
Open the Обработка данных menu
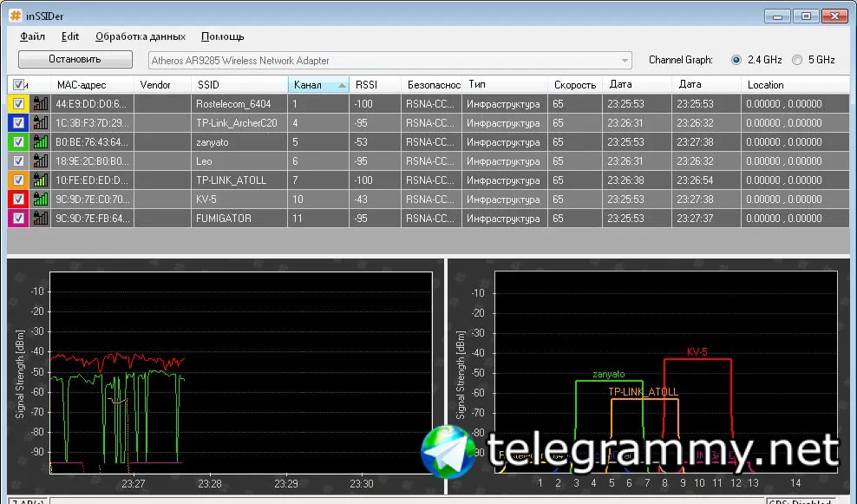click(x=141, y=36)
